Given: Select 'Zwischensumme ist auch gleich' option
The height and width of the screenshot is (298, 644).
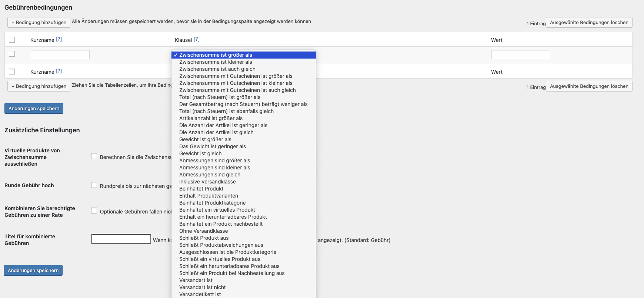Looking at the screenshot, I should coord(244,69).
